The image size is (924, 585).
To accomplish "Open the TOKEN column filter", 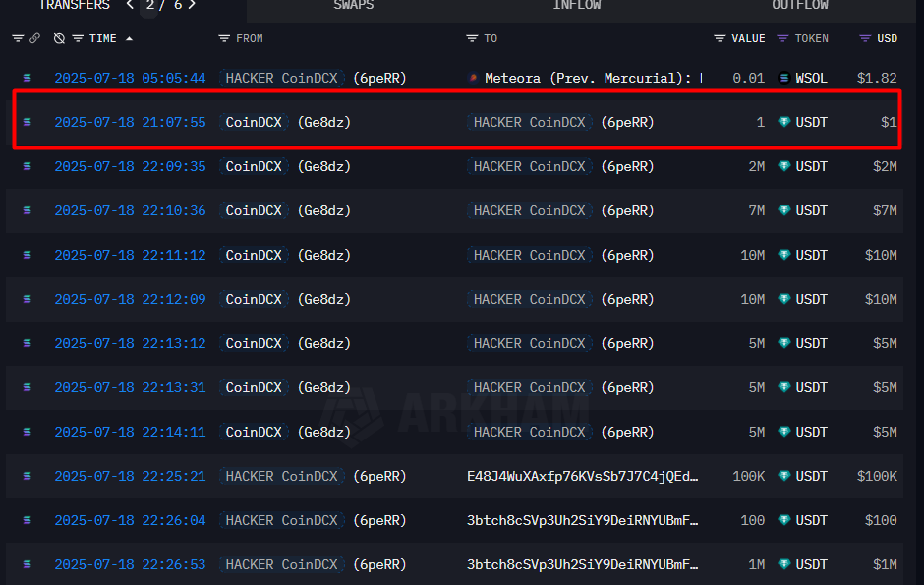I will pyautogui.click(x=782, y=38).
